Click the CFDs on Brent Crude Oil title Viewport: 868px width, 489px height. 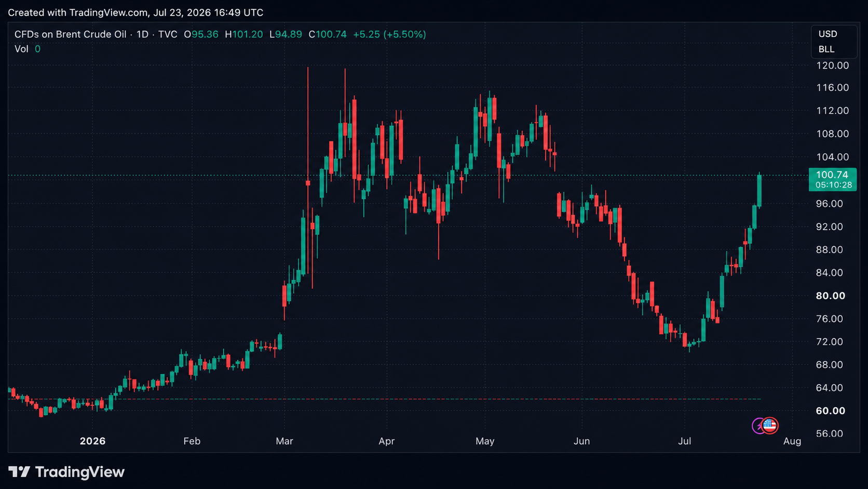(70, 34)
